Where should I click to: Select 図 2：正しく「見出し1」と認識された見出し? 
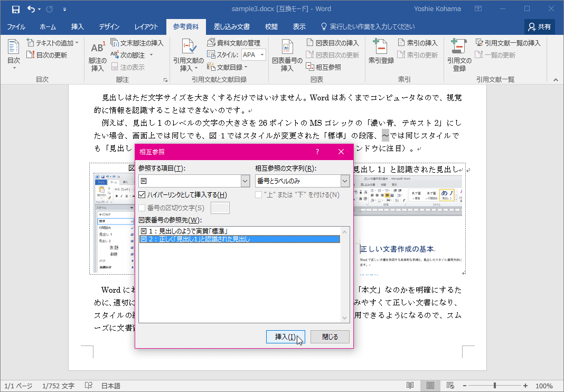239,239
